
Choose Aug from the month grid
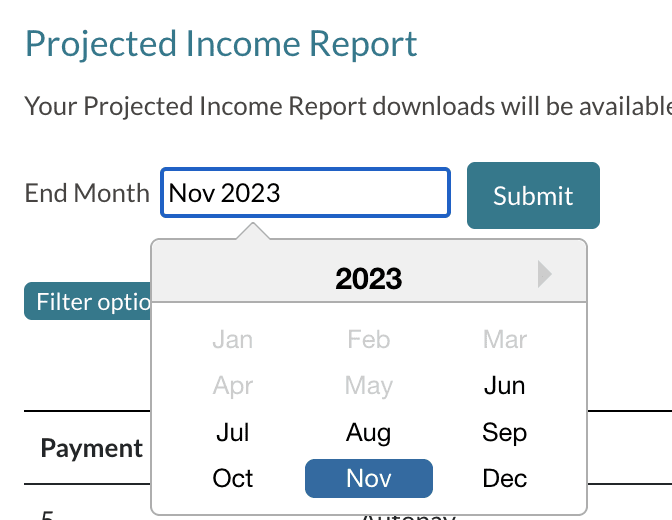368,433
